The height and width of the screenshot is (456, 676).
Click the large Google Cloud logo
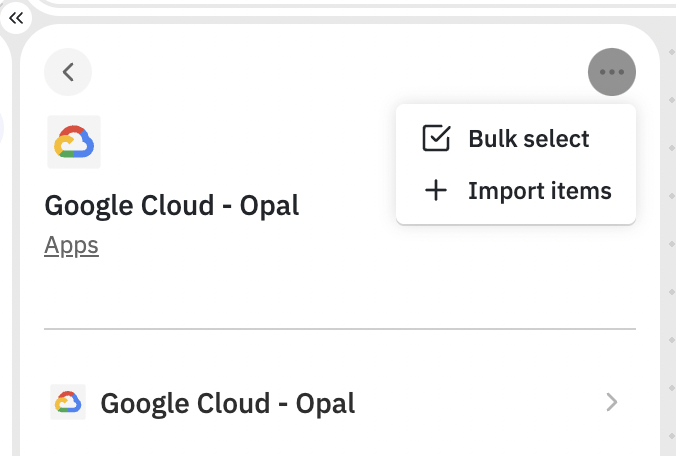pos(74,142)
